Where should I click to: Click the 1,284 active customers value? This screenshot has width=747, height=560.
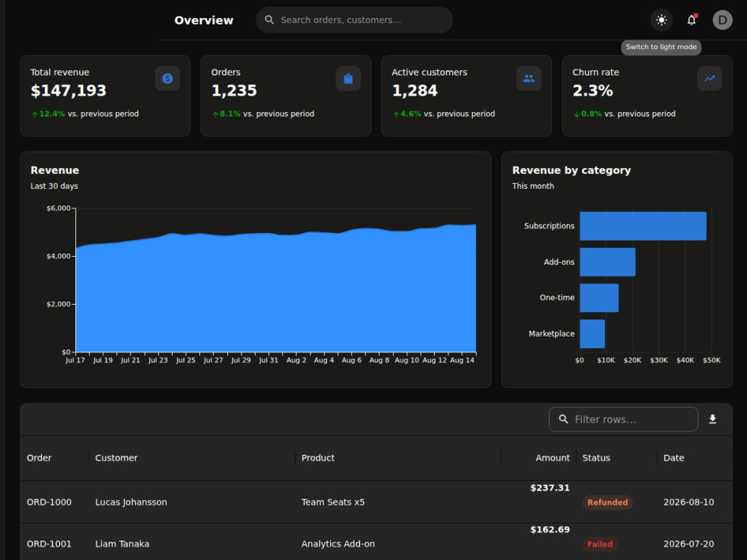click(415, 90)
